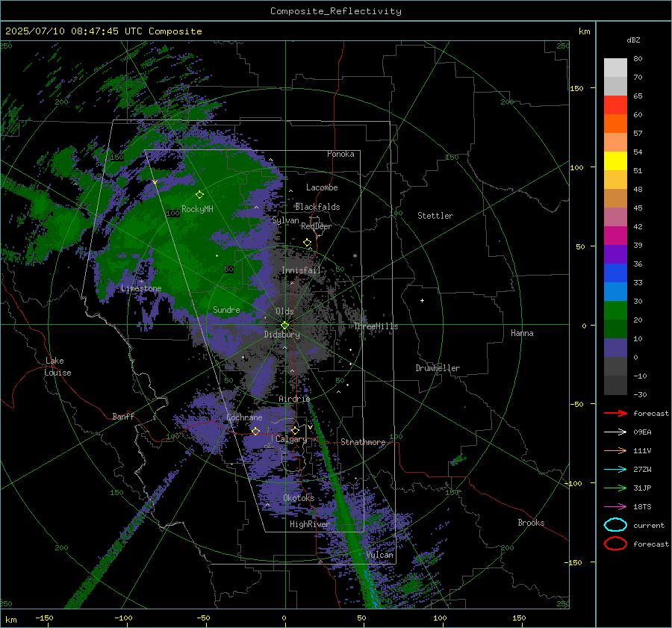Click the red forecast ellipse icon
The image size is (672, 628).
tap(615, 544)
